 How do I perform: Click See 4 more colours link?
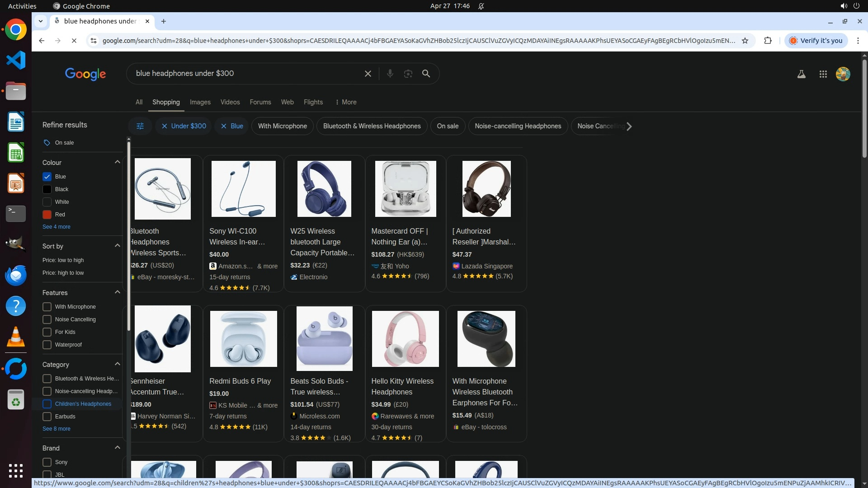pos(56,227)
